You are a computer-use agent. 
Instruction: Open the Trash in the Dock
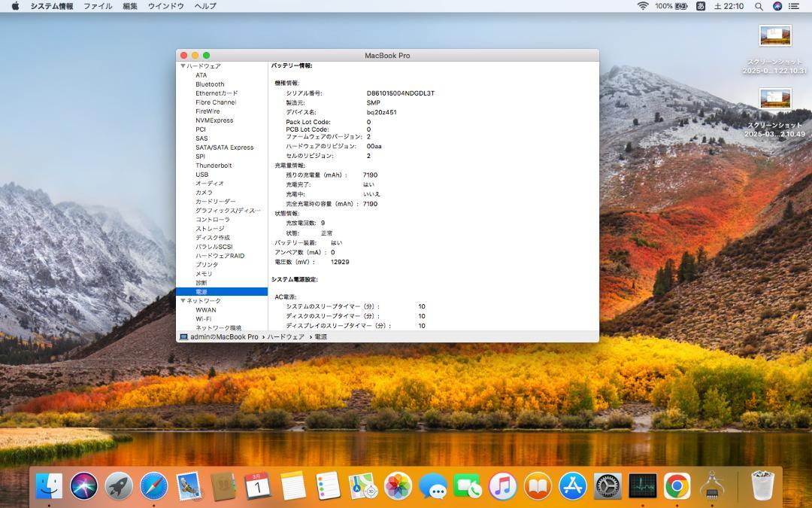[x=762, y=485]
